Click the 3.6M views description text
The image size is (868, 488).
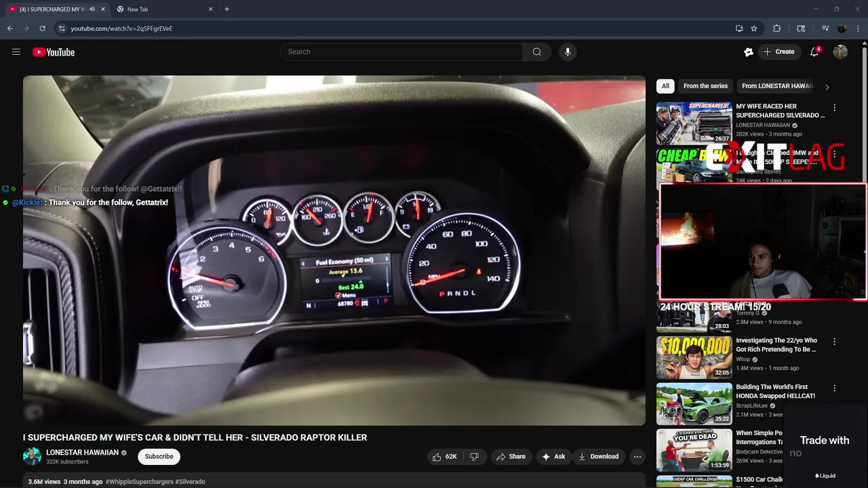point(44,482)
